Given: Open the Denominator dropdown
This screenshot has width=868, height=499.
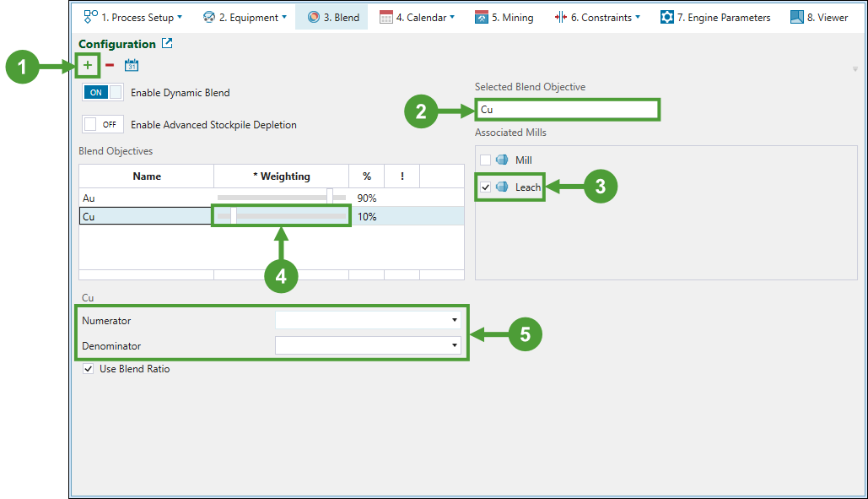Looking at the screenshot, I should [454, 345].
